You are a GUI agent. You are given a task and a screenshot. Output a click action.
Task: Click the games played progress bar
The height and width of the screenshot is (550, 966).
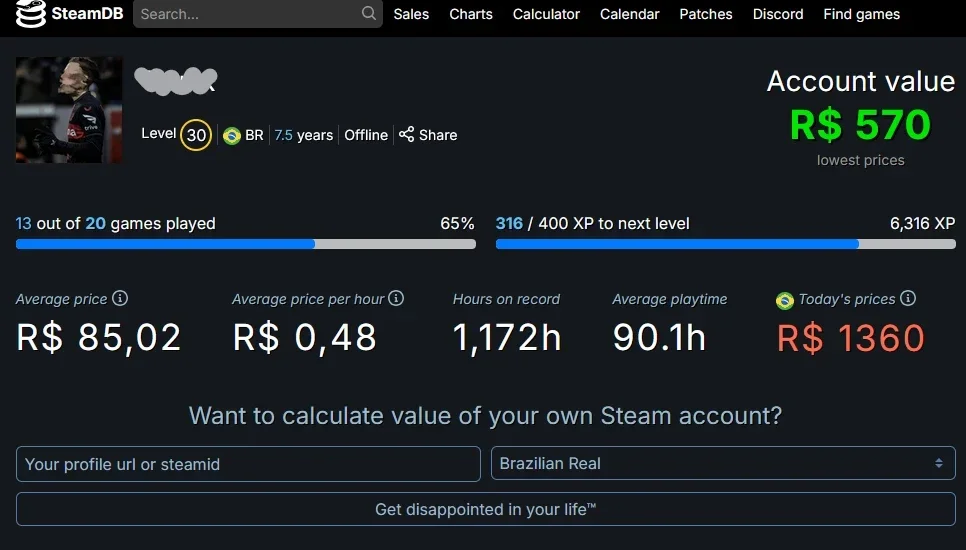[x=246, y=245]
